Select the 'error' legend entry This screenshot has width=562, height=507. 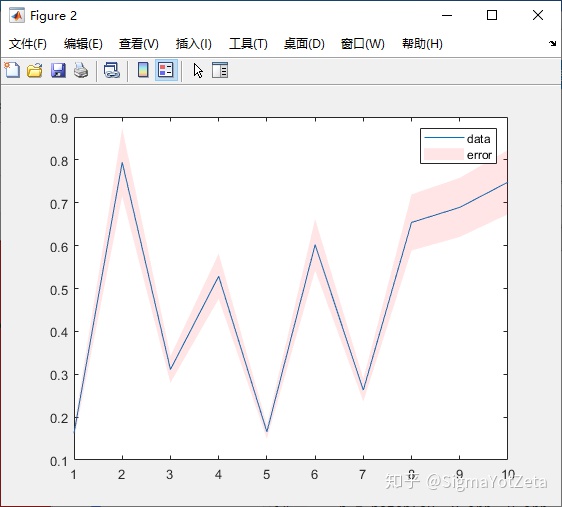point(479,155)
